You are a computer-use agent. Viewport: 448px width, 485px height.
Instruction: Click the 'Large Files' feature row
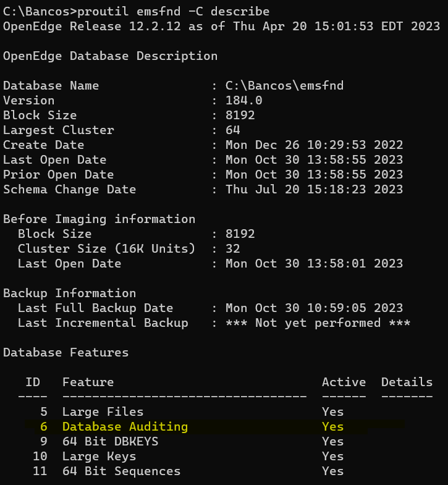coord(192,412)
